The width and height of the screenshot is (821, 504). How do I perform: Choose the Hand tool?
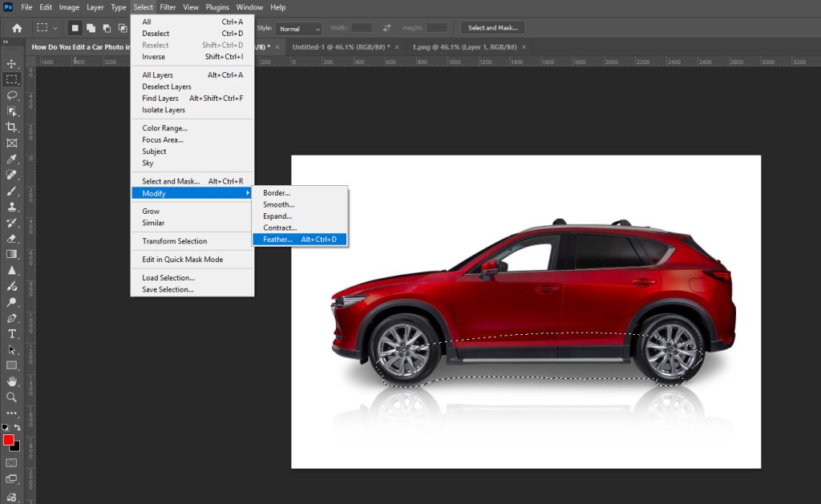[12, 381]
